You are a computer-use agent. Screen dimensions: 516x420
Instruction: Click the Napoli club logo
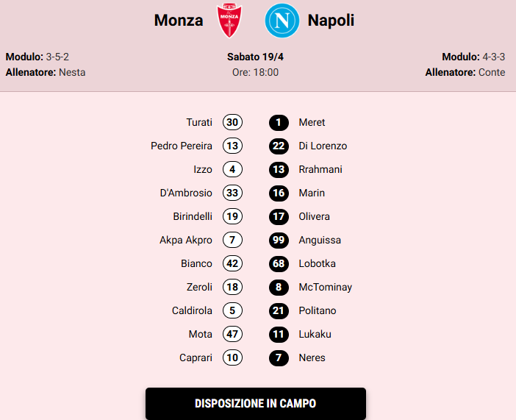point(282,21)
